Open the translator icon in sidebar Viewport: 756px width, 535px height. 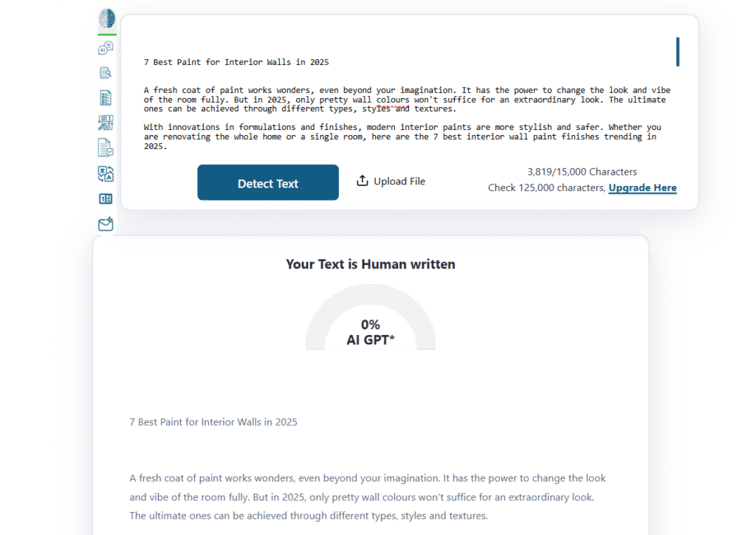(x=106, y=173)
